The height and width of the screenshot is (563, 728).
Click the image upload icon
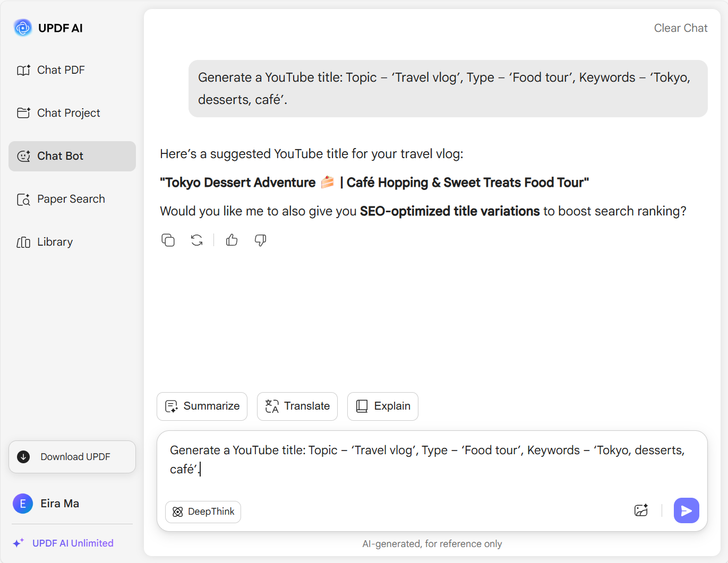click(x=641, y=510)
